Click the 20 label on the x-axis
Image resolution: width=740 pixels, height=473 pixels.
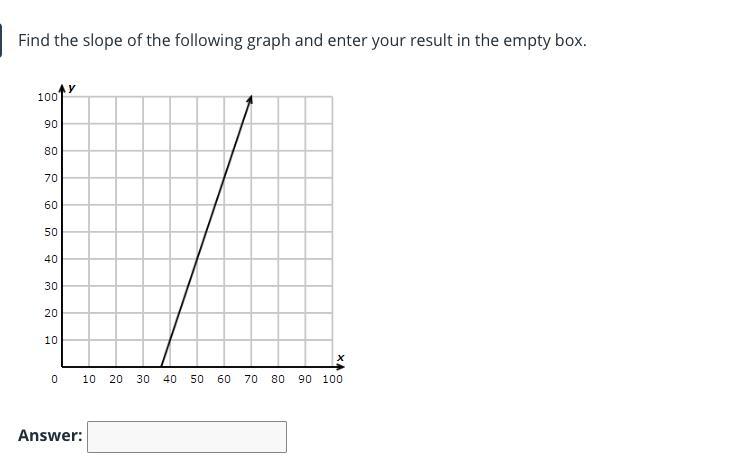[x=116, y=379]
